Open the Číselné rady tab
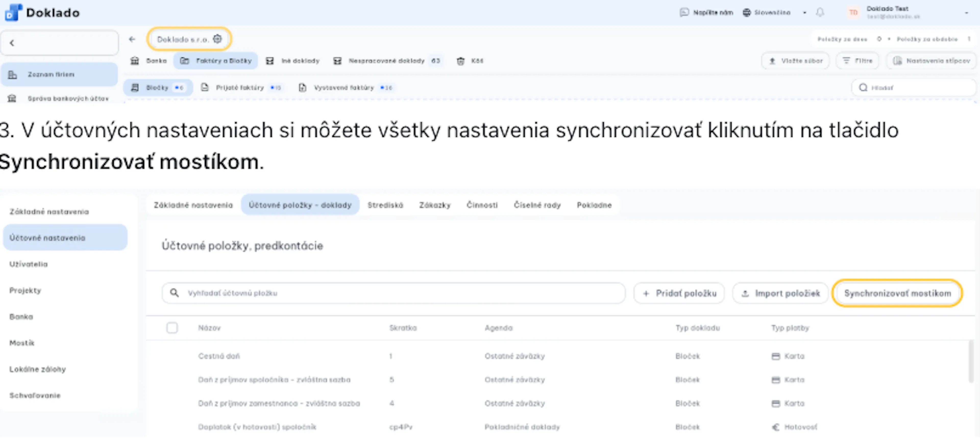 [x=537, y=205]
